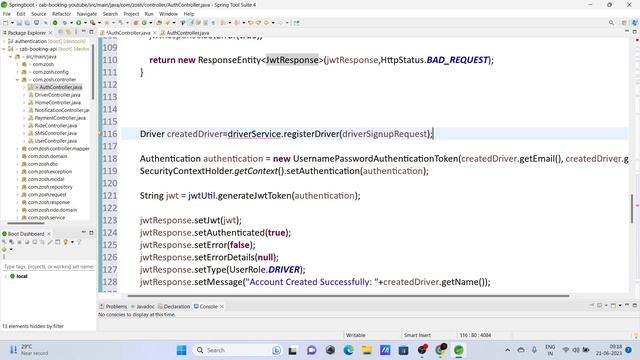The height and width of the screenshot is (360, 640).
Task: Minimize the Boot Dashboard panel
Action: click(84, 233)
